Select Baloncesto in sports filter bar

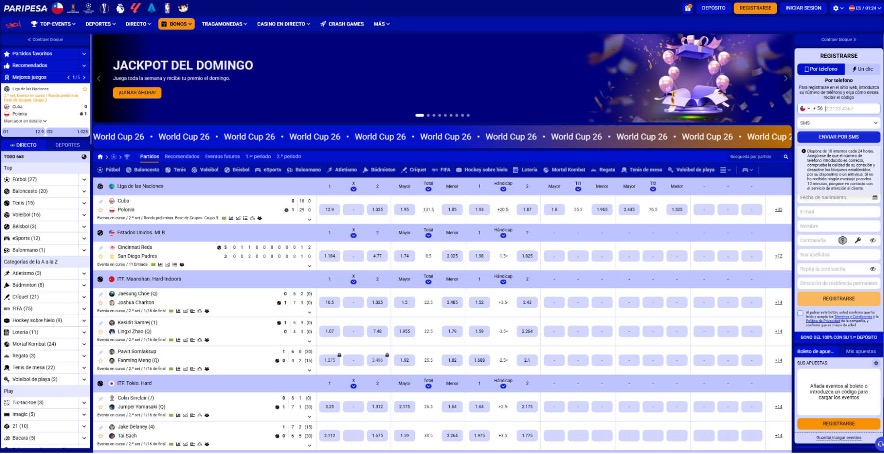click(x=143, y=169)
